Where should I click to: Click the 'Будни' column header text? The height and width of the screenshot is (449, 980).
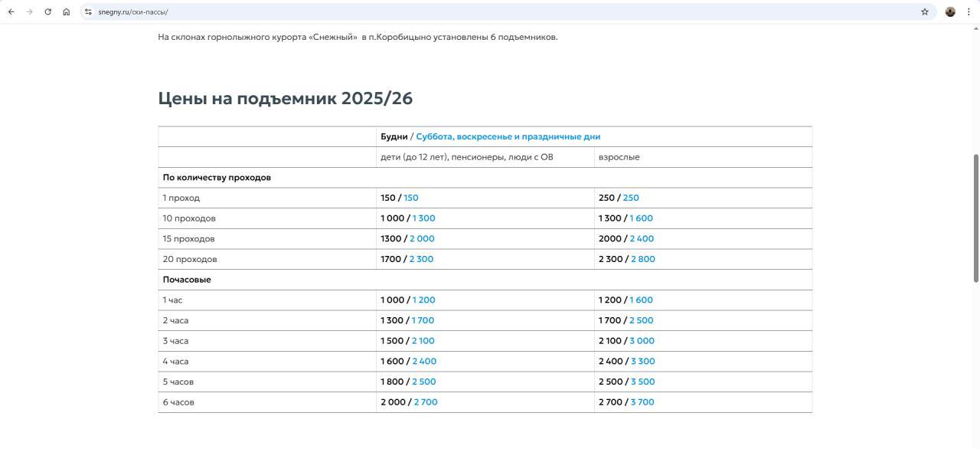[x=394, y=136]
